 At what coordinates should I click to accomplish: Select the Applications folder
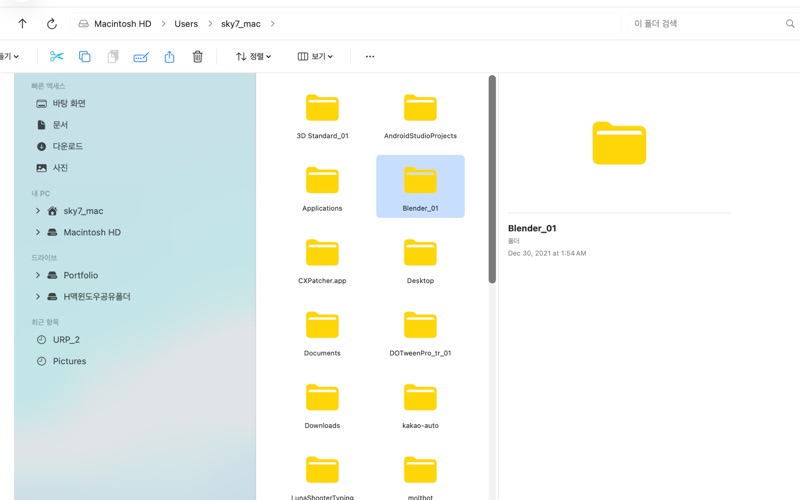[322, 187]
